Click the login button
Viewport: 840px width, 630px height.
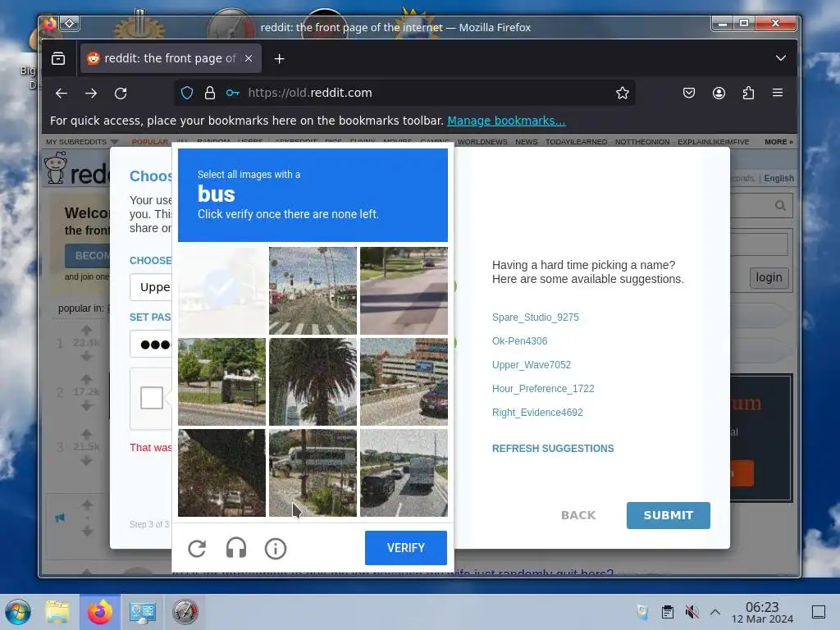769,277
